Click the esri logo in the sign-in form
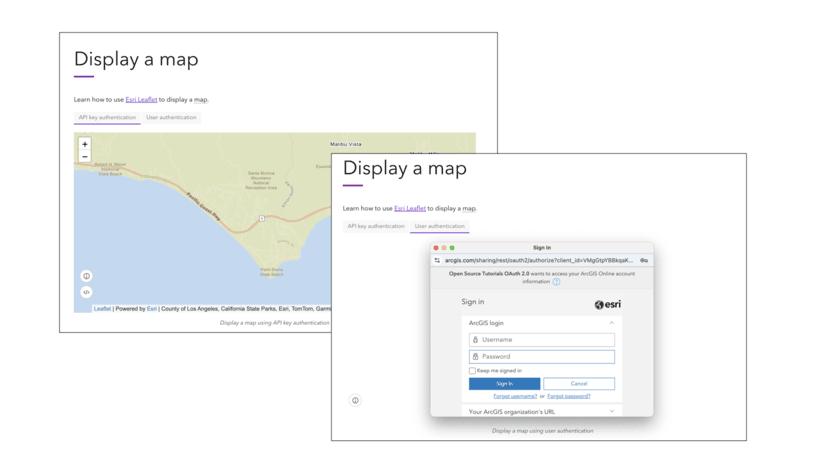The height and width of the screenshot is (465, 826). (x=607, y=304)
